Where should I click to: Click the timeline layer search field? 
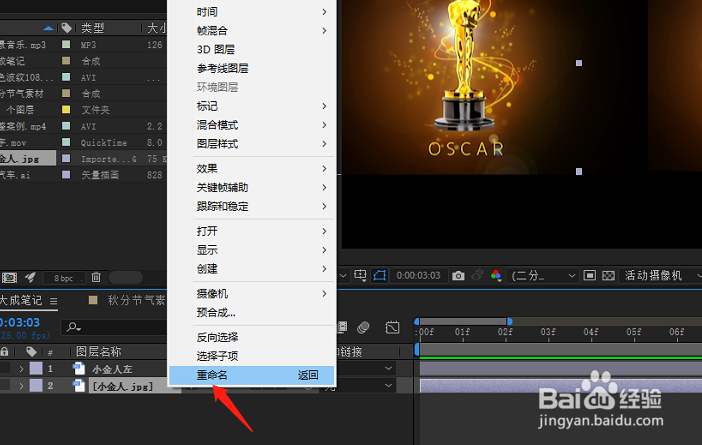(114, 327)
